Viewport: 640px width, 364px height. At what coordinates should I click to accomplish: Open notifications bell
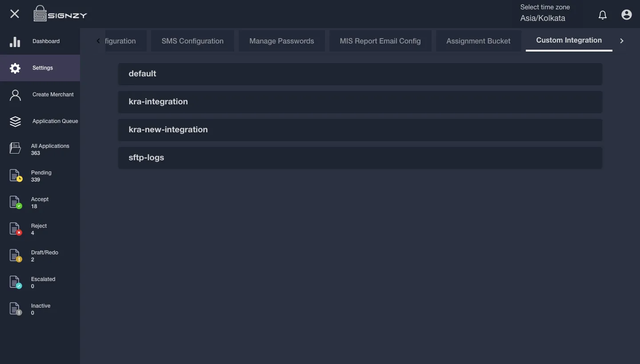coord(603,15)
